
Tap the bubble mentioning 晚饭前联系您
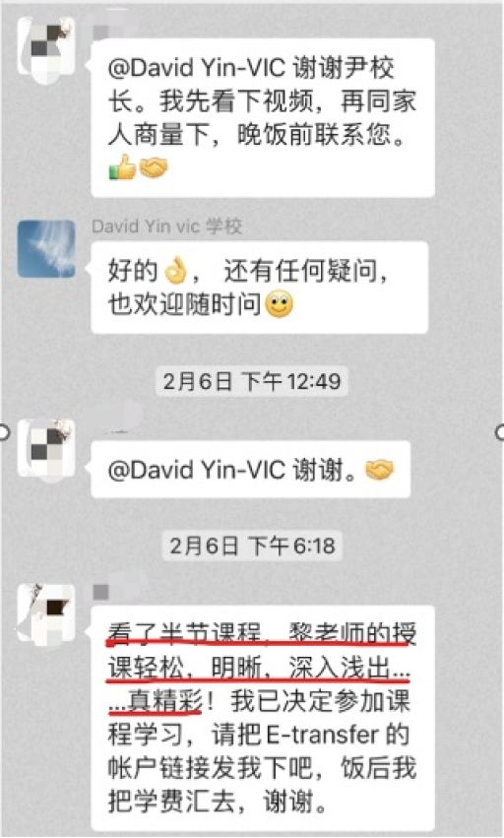(263, 118)
